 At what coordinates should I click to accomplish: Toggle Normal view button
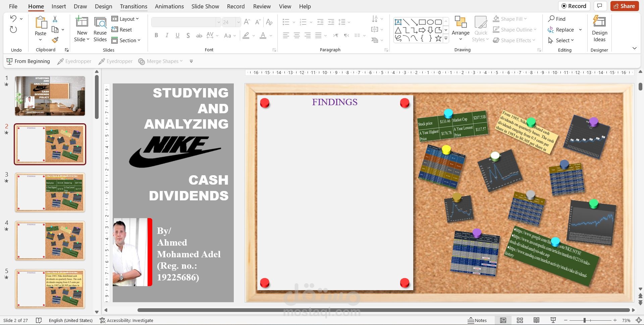503,320
